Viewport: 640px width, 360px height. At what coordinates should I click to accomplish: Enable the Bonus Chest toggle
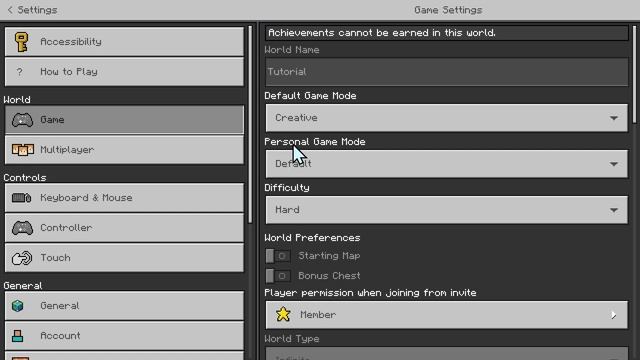[x=278, y=276]
